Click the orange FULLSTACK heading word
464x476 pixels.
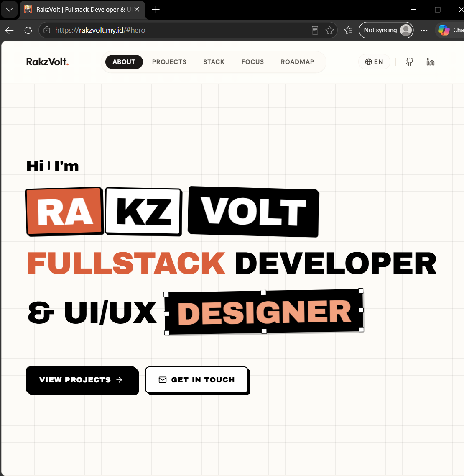pyautogui.click(x=126, y=264)
